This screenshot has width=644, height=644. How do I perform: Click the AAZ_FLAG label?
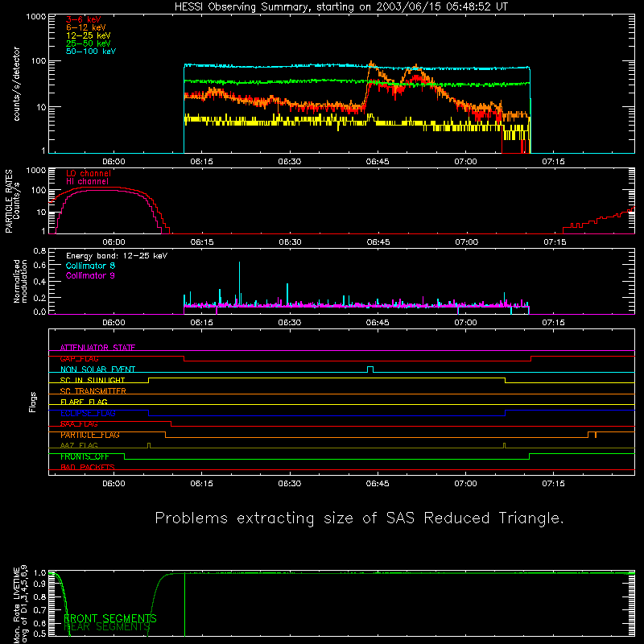(x=79, y=445)
